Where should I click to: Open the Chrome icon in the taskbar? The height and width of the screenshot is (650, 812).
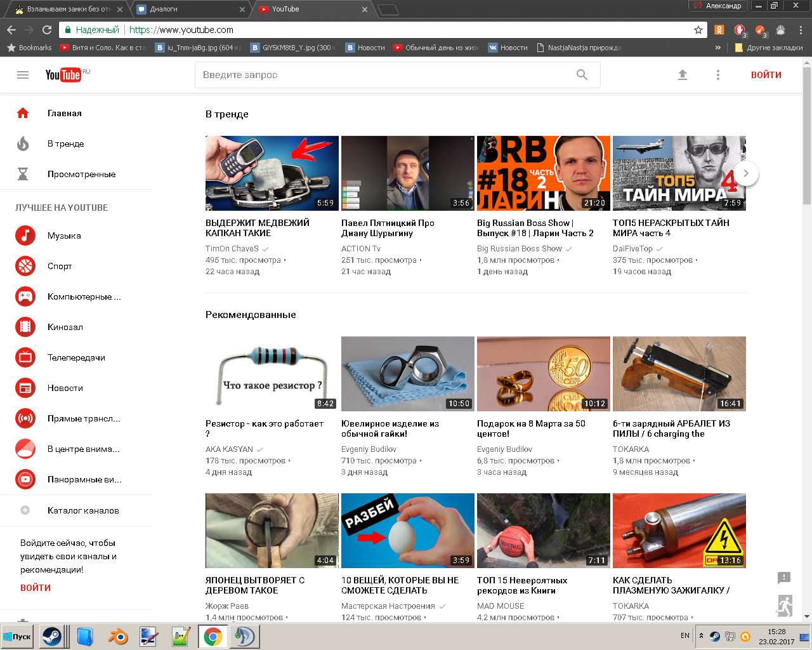pos(213,636)
